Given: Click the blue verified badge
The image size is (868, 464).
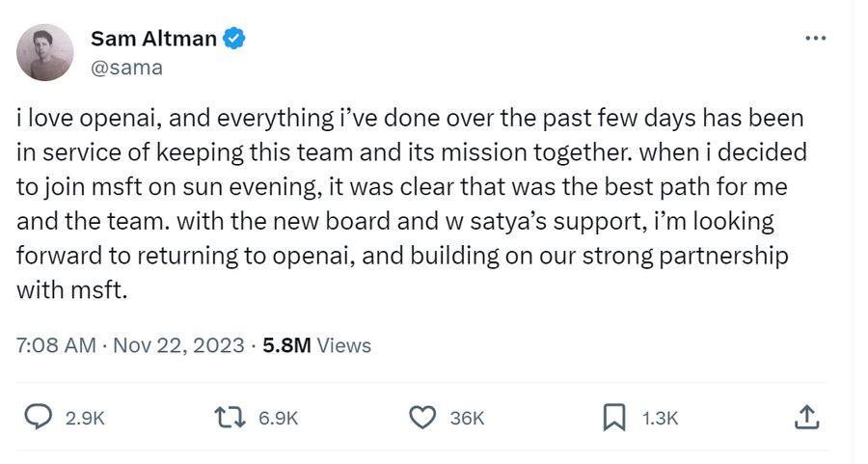Looking at the screenshot, I should click(x=234, y=39).
